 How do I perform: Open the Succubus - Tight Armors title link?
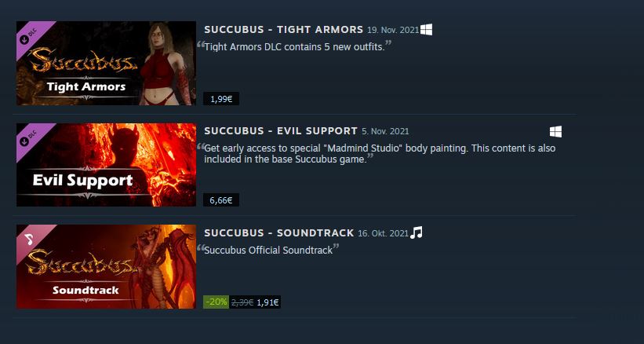[284, 30]
